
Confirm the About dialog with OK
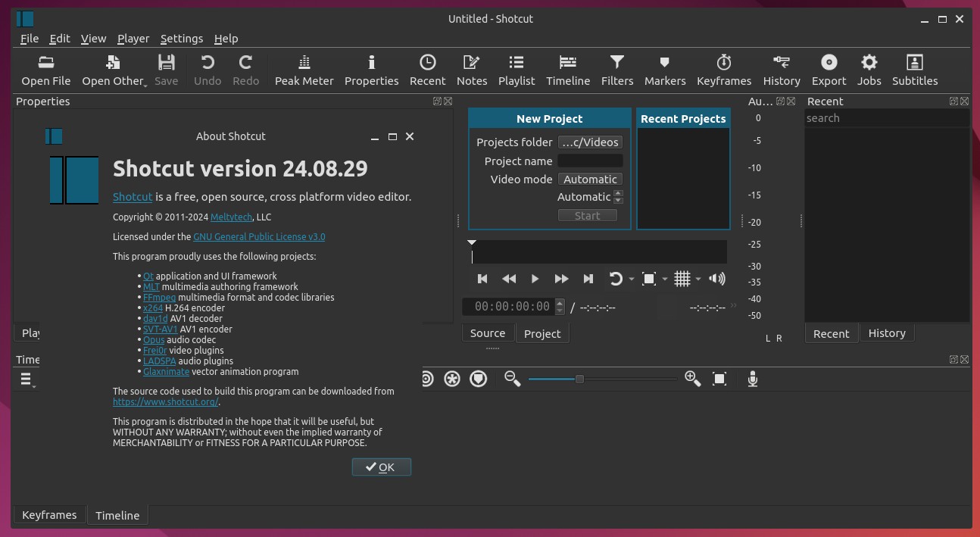(x=382, y=467)
